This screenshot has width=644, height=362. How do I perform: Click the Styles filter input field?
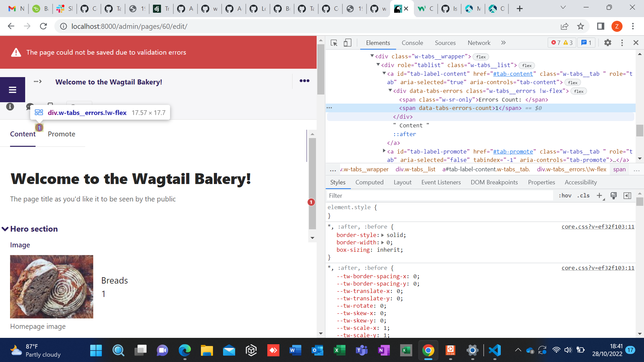pyautogui.click(x=439, y=195)
